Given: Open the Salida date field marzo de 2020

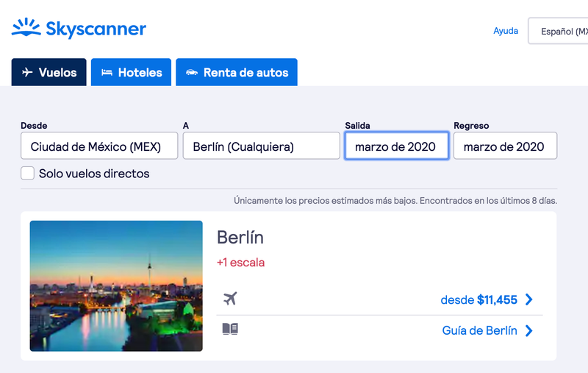Looking at the screenshot, I should tap(397, 146).
